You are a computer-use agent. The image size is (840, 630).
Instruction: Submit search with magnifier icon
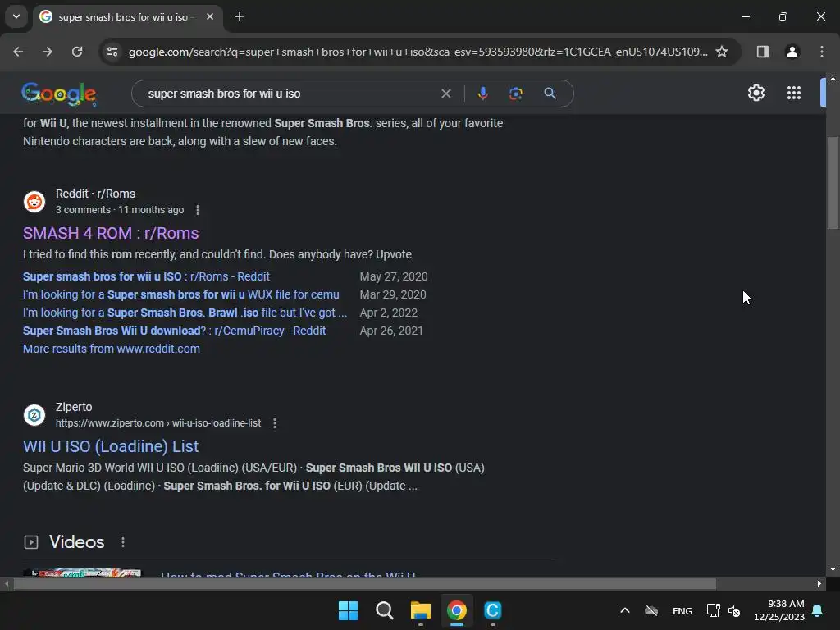pos(550,94)
